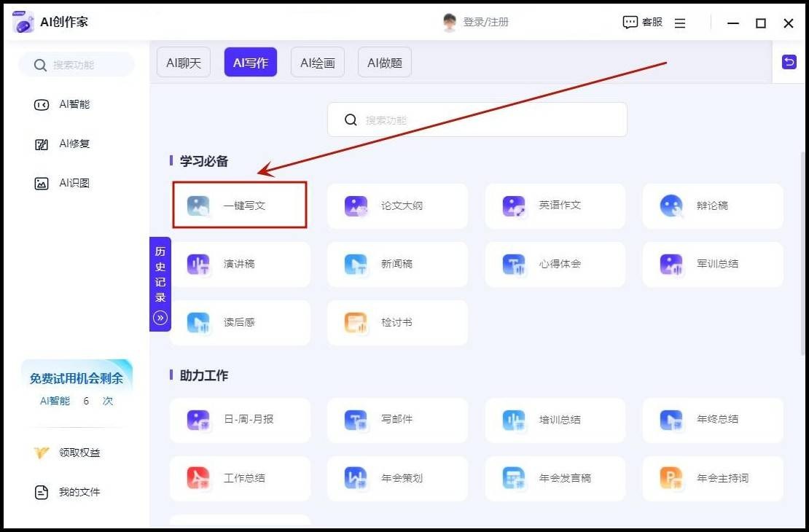
Task: Click the AI识图 sidebar label
Action: click(x=74, y=183)
